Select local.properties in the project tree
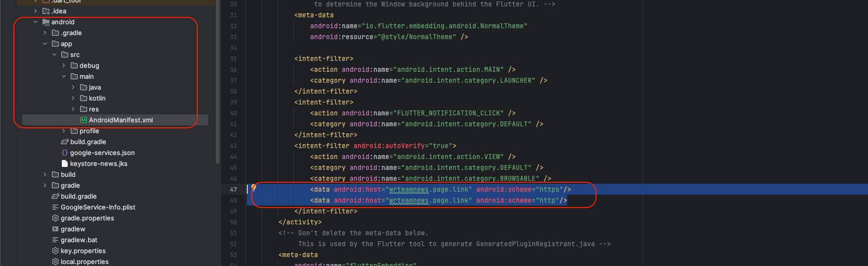Screen dimensions: 868x266 85,262
